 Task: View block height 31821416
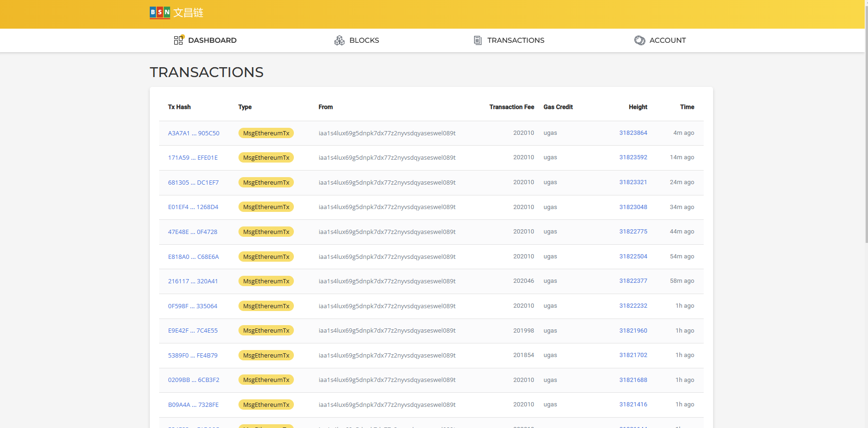point(633,404)
